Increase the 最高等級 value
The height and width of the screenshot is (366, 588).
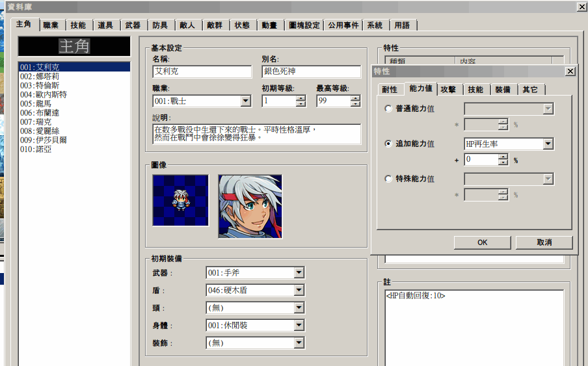click(x=356, y=98)
